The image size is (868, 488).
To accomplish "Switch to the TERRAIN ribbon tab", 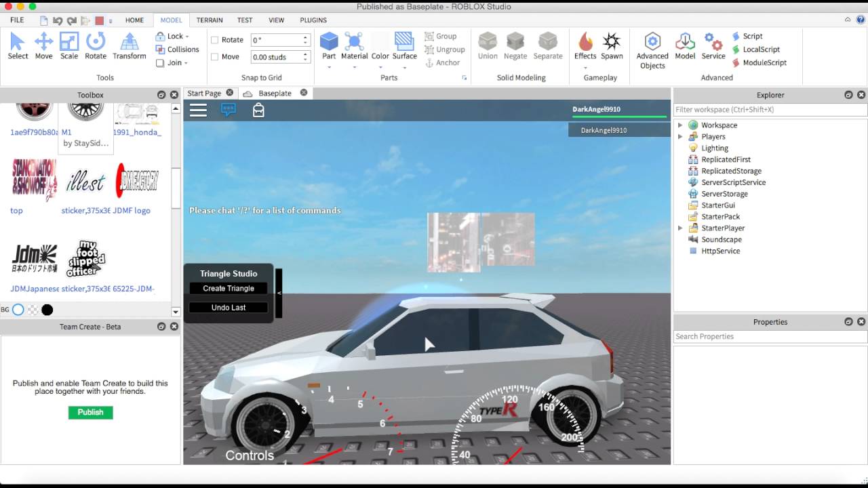I will 210,20.
